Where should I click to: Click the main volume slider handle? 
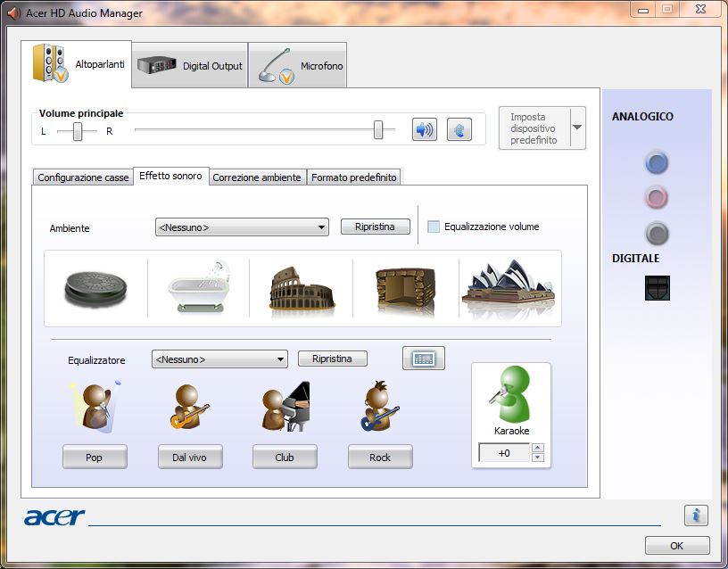(378, 129)
